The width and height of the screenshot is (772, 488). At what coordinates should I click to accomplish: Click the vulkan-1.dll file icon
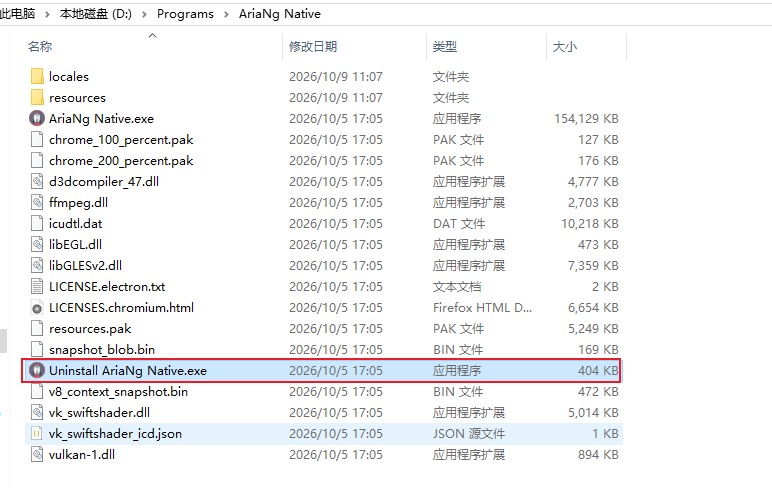37,455
